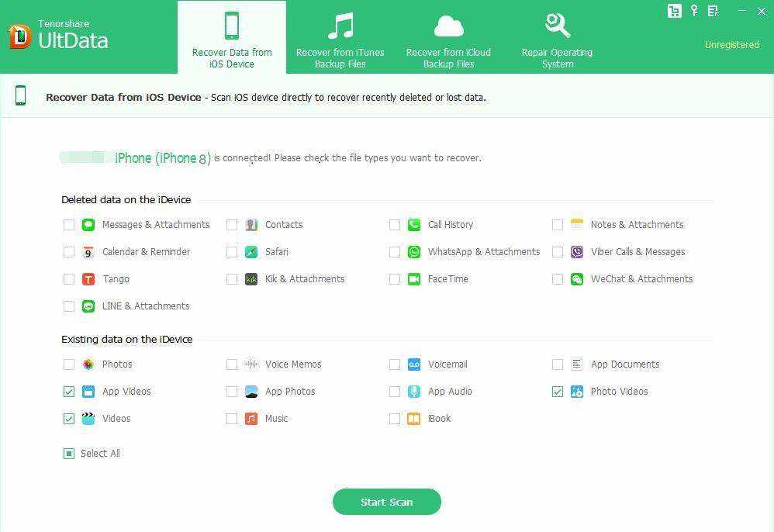Uncheck the Photo Videos checkbox
Screen dimensions: 774x532
pos(558,392)
